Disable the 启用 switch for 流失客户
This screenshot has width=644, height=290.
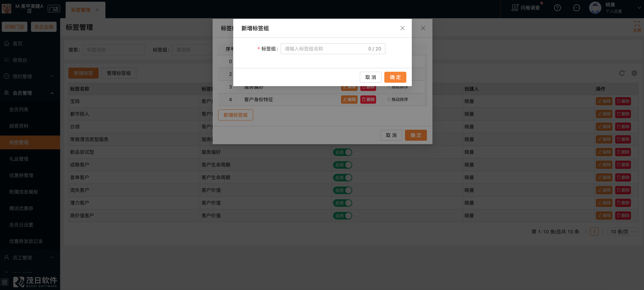click(x=342, y=190)
